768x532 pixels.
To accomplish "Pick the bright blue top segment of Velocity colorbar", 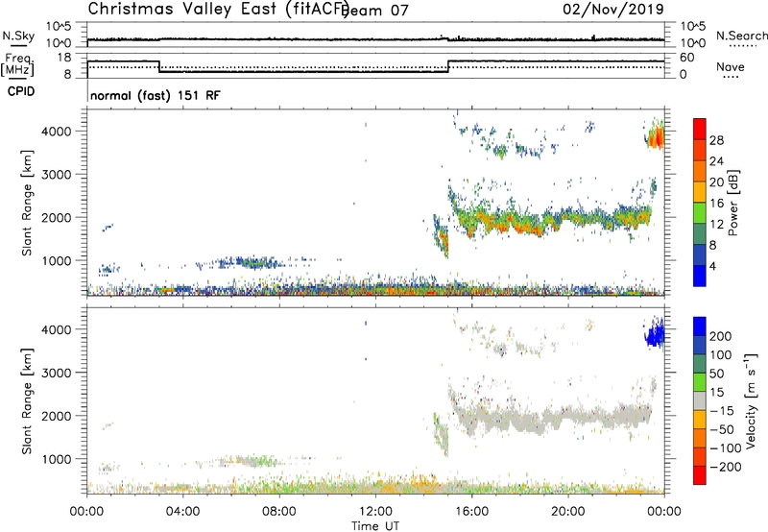I will [700, 326].
